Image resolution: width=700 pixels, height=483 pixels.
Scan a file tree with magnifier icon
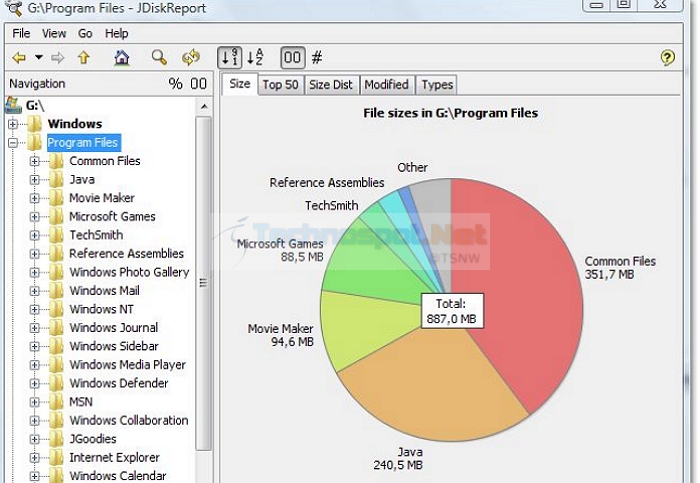tap(159, 58)
